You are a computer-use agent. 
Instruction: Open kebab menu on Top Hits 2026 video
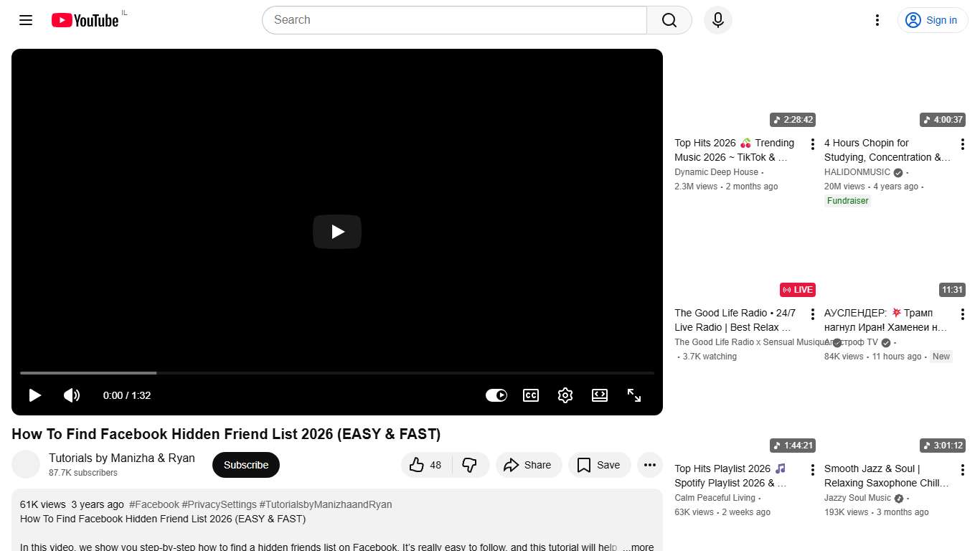812,143
